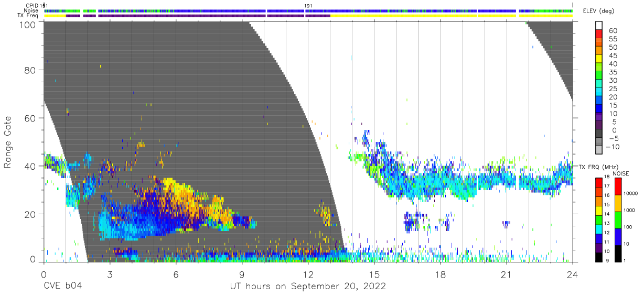Click the '80' tick label on the Range Gate axis
The width and height of the screenshot is (644, 297).
[30, 70]
